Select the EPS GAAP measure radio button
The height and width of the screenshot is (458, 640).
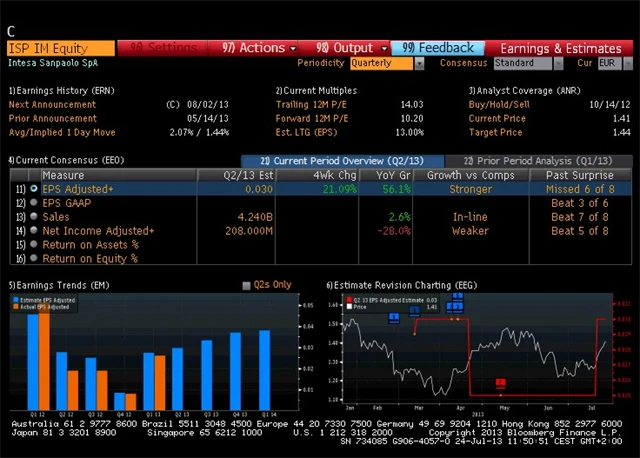point(34,203)
